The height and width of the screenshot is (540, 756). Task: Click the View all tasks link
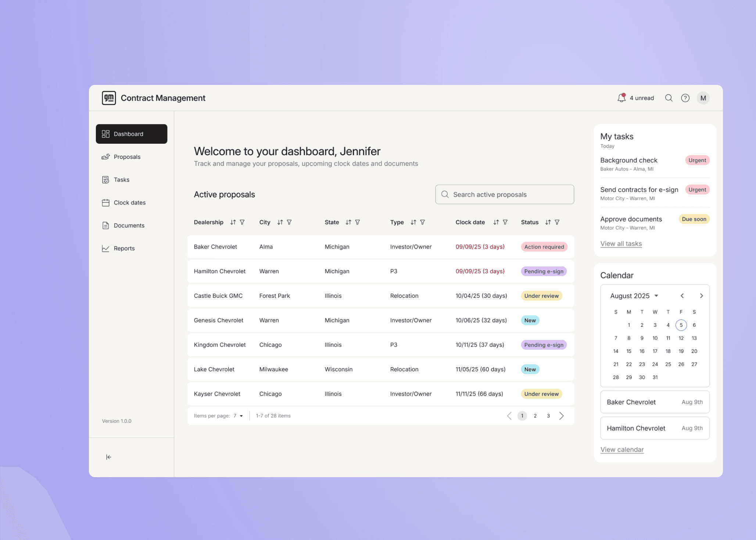tap(621, 243)
